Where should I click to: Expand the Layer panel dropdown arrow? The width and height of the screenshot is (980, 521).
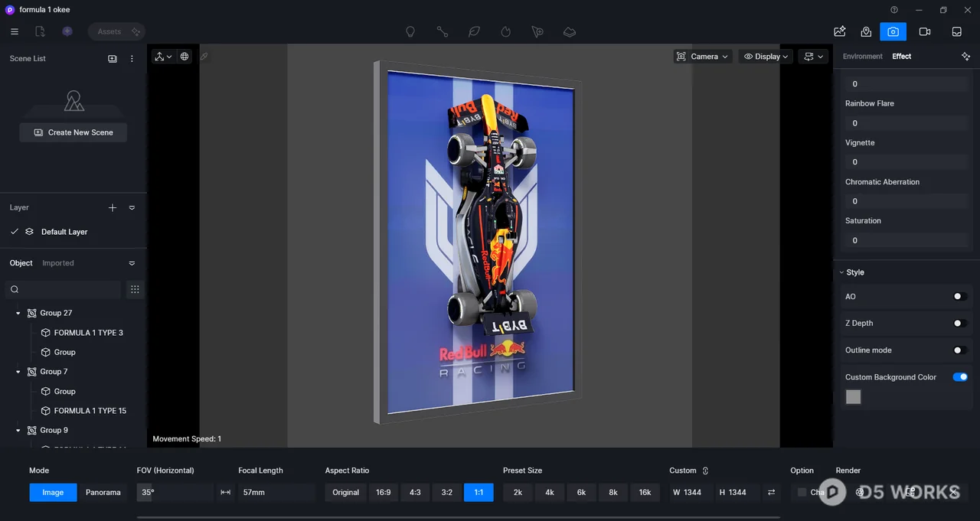pos(132,207)
